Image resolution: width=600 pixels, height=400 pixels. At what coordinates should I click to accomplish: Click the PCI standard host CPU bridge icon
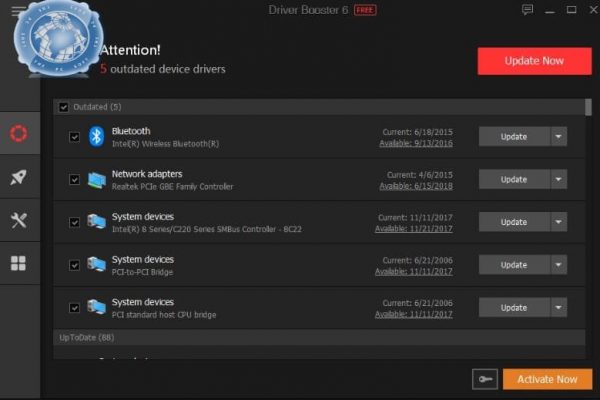[x=96, y=307]
